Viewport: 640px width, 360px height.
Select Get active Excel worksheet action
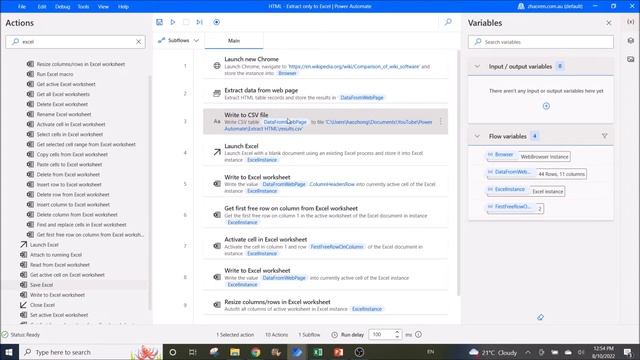click(x=66, y=84)
